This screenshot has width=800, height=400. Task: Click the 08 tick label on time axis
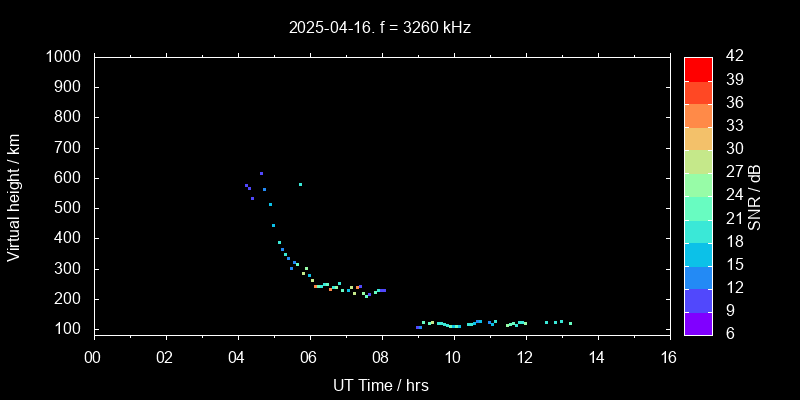pos(381,358)
